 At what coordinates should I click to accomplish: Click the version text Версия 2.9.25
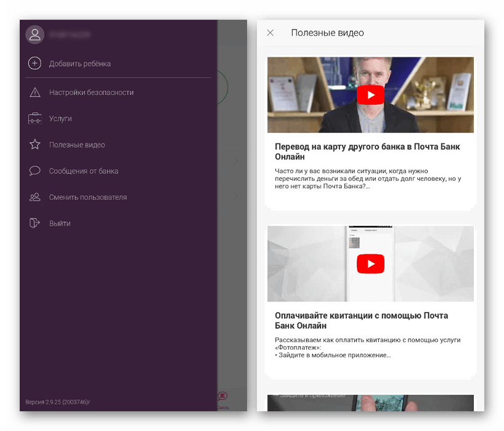(x=57, y=402)
